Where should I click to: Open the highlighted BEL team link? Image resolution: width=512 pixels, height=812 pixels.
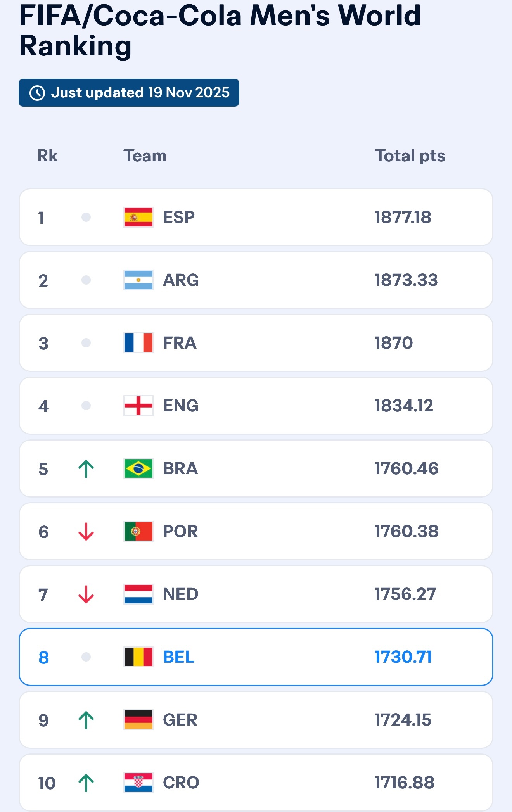[x=178, y=657]
